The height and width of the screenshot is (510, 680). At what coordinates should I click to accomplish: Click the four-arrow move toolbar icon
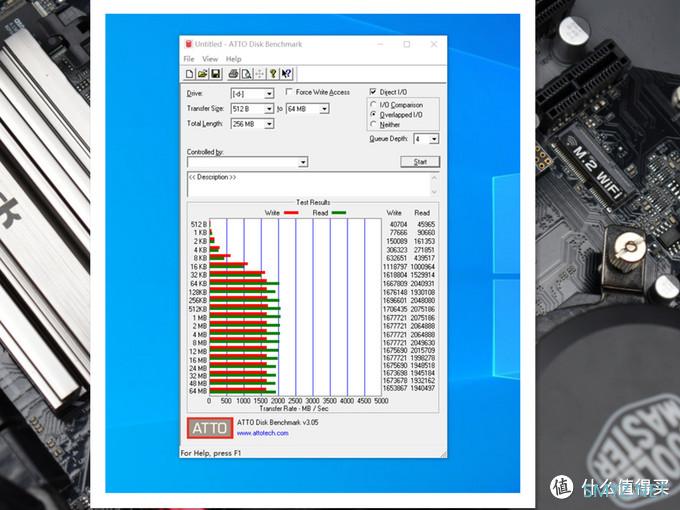pos(259,74)
